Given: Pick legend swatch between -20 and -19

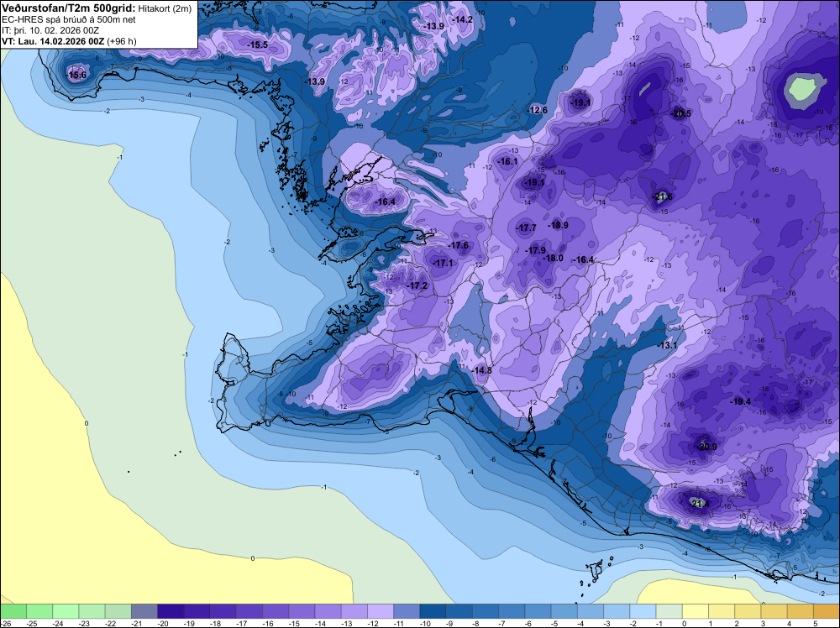Looking at the screenshot, I should [171, 611].
